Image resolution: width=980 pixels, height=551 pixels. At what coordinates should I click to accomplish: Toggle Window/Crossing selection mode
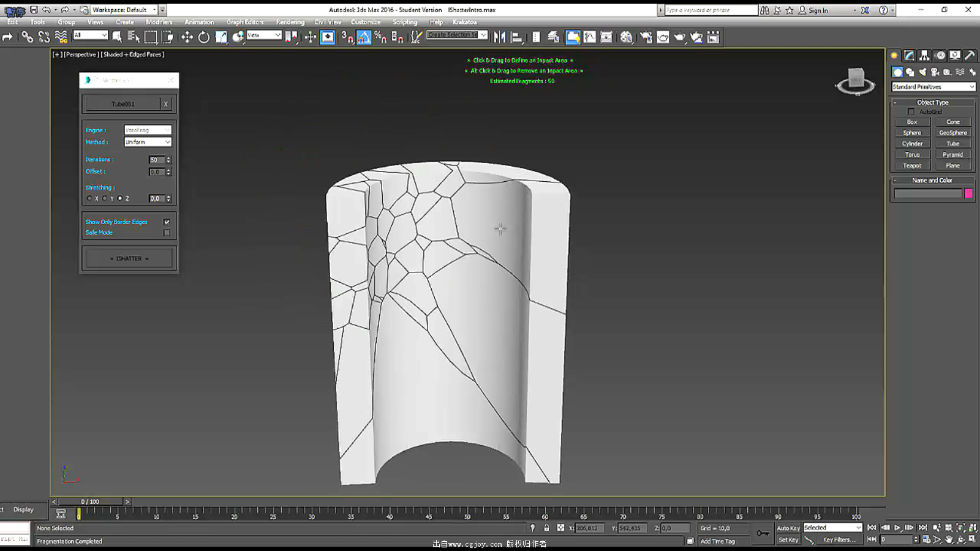(167, 37)
